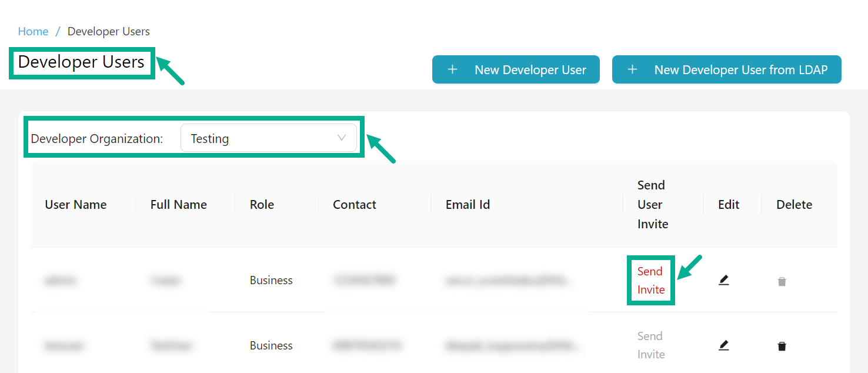Click the grayed trash icon in first row
Screen dimensions: 868x373
click(782, 281)
